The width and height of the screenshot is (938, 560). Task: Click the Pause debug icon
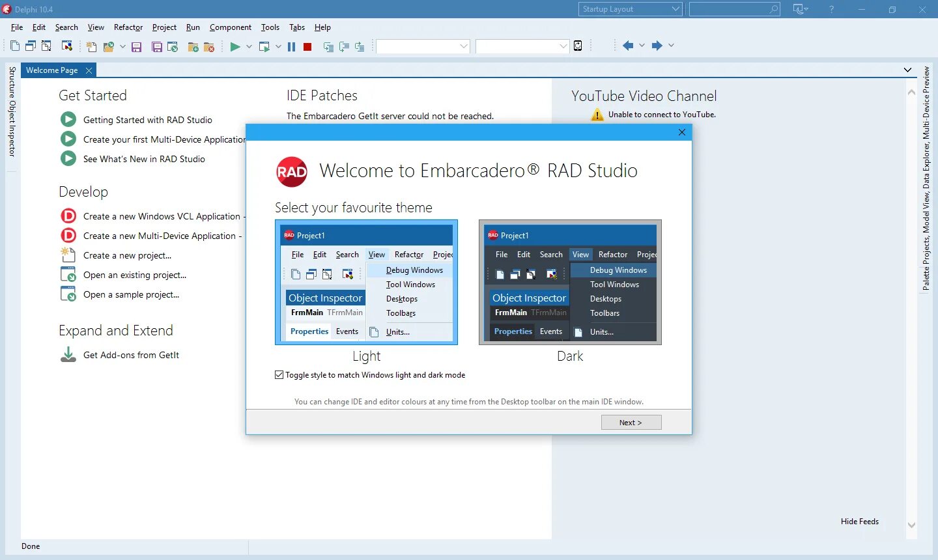pyautogui.click(x=291, y=47)
